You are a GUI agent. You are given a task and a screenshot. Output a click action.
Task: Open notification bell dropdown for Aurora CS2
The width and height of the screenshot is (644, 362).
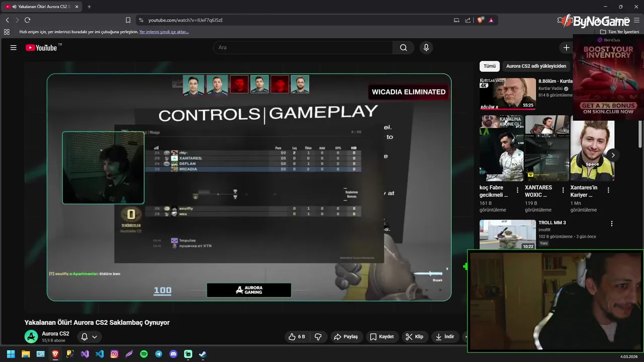pyautogui.click(x=89, y=337)
